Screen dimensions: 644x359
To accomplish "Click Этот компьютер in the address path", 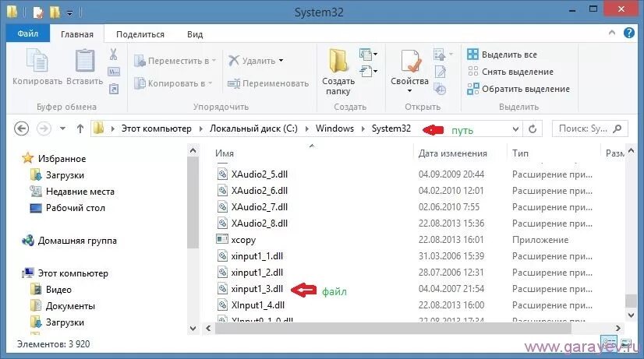I will pyautogui.click(x=156, y=128).
